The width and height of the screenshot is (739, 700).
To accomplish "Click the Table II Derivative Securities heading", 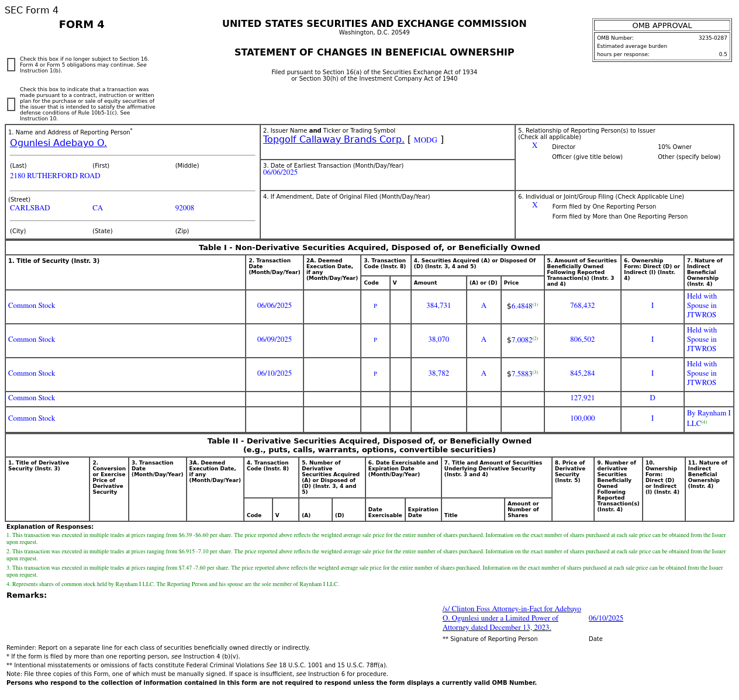I will point(369,445).
